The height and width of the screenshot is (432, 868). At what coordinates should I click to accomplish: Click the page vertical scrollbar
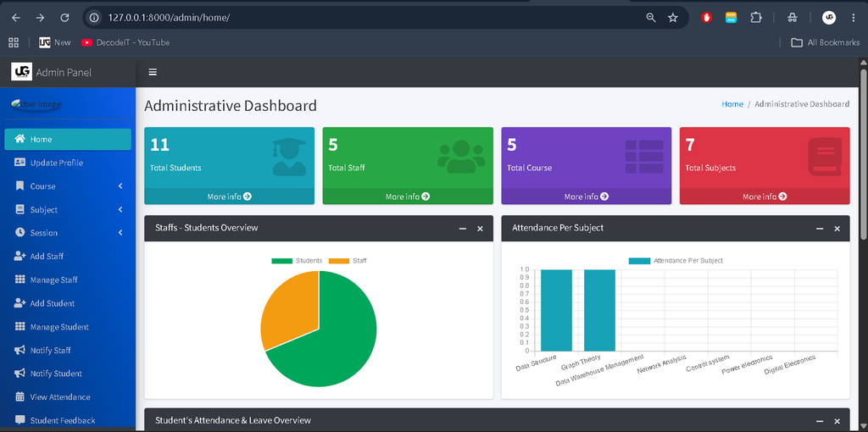(x=864, y=155)
